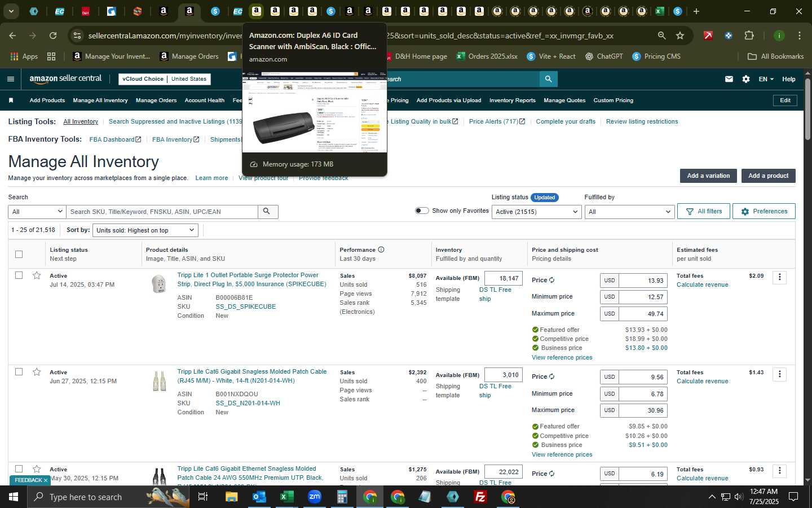
Task: Open the Chrome tab search dropdown arrow
Action: click(x=11, y=11)
